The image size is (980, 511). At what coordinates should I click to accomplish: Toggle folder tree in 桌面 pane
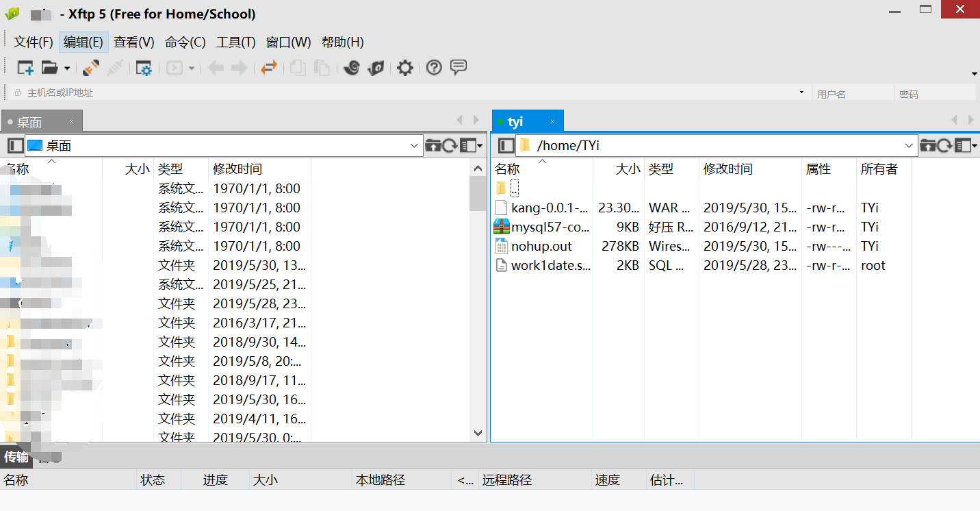point(15,145)
